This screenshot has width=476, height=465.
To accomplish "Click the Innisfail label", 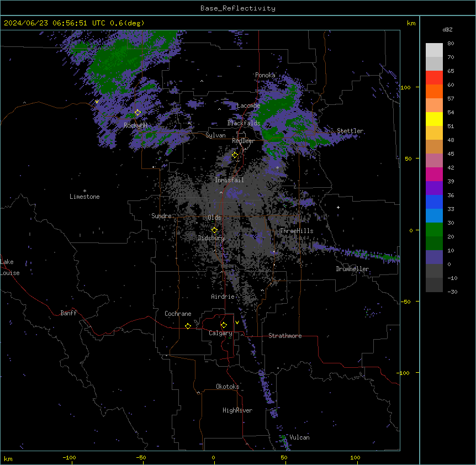I will [229, 180].
